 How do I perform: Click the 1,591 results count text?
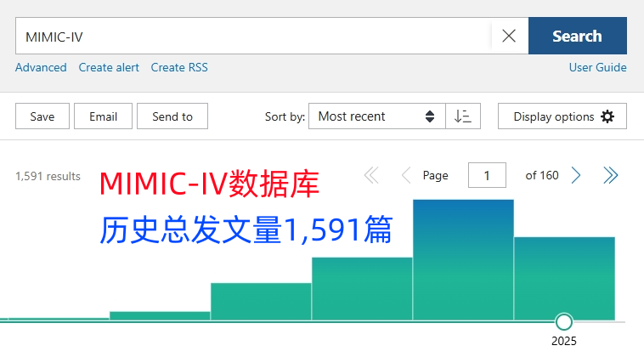point(48,176)
